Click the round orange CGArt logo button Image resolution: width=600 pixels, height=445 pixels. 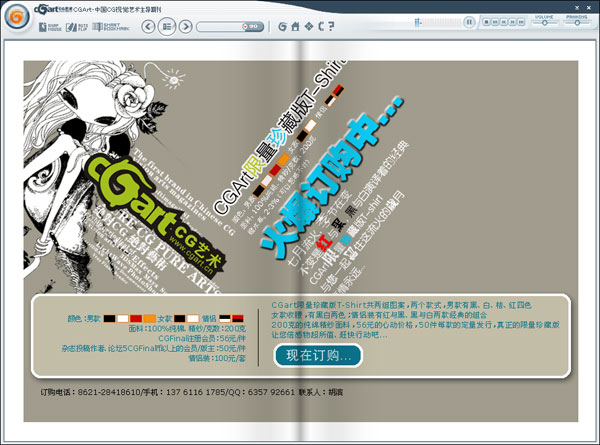tap(17, 17)
